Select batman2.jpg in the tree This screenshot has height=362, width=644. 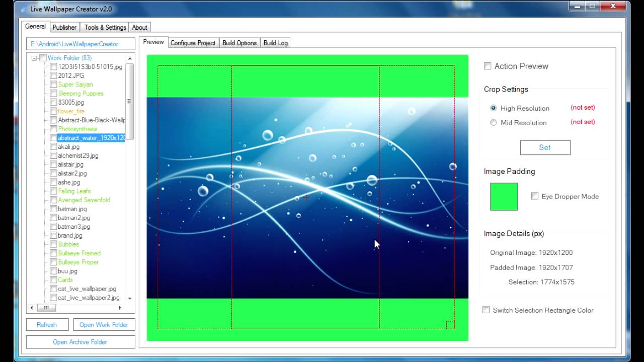click(x=74, y=218)
